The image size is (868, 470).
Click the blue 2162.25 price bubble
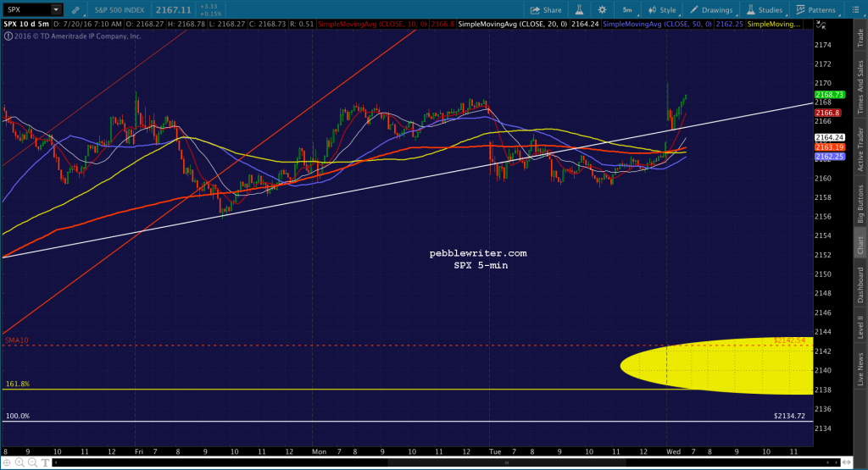pyautogui.click(x=829, y=157)
